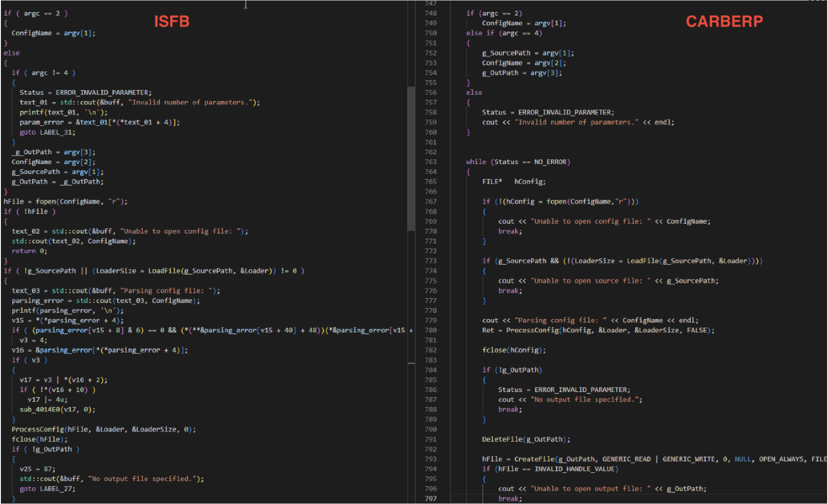Click 'if ( argc != 4 )' line
Viewport: 828px width, 504px height.
[x=44, y=73]
